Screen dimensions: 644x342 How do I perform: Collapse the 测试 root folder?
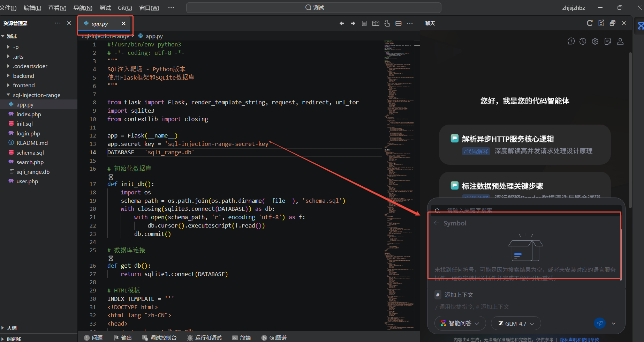point(3,36)
